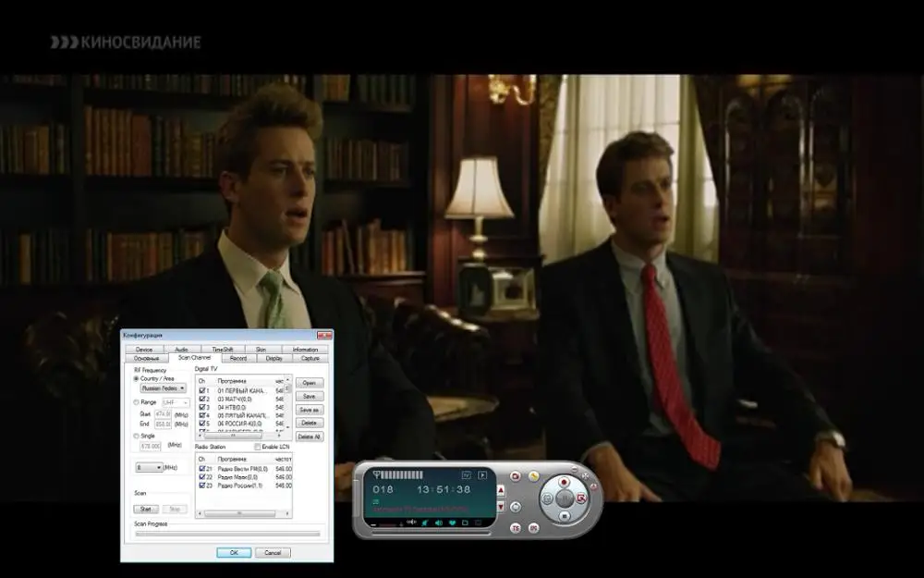This screenshot has height=578, width=924.
Task: Open the EPG program guide button
Action: pos(533,528)
